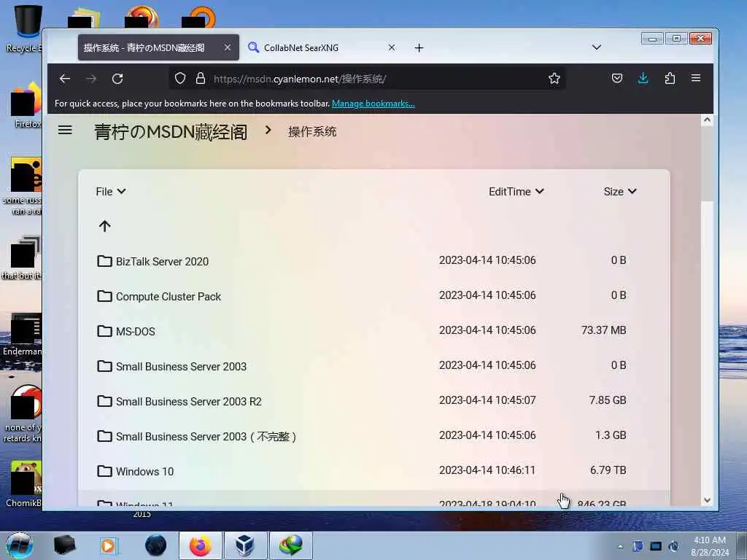Click the page scrollbar up arrow
The width and height of the screenshot is (747, 560).
(707, 120)
